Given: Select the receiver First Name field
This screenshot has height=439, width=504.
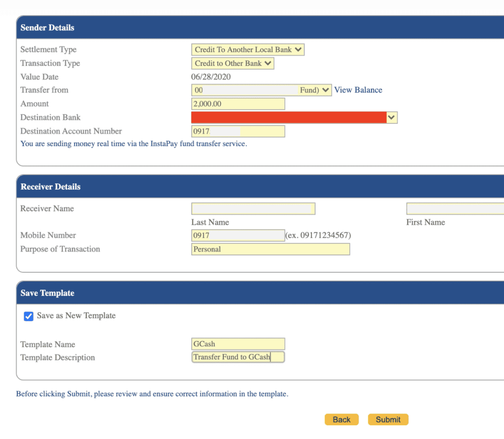Looking at the screenshot, I should [455, 209].
